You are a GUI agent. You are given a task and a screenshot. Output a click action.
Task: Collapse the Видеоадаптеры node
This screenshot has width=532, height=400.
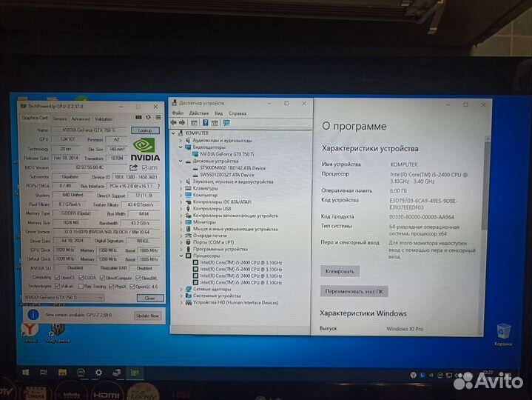pos(181,147)
